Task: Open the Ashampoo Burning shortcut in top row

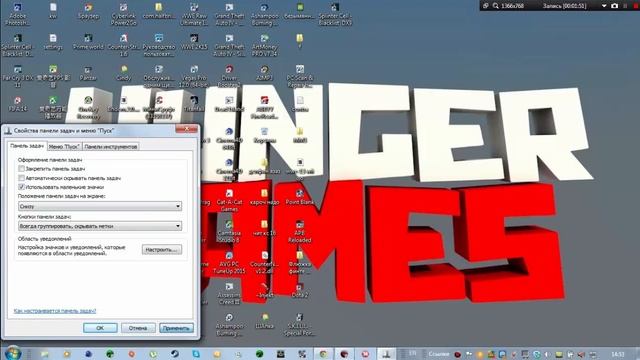Action: point(264,14)
